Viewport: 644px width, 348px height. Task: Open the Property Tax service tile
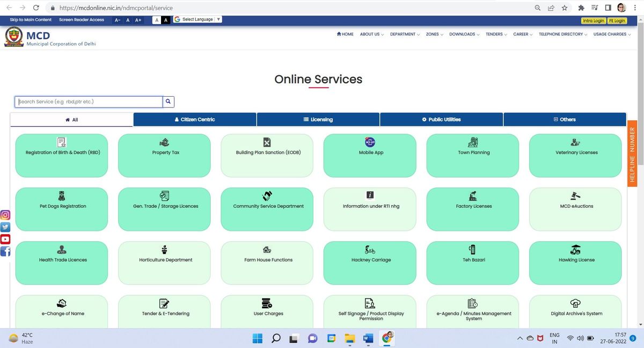pyautogui.click(x=165, y=155)
